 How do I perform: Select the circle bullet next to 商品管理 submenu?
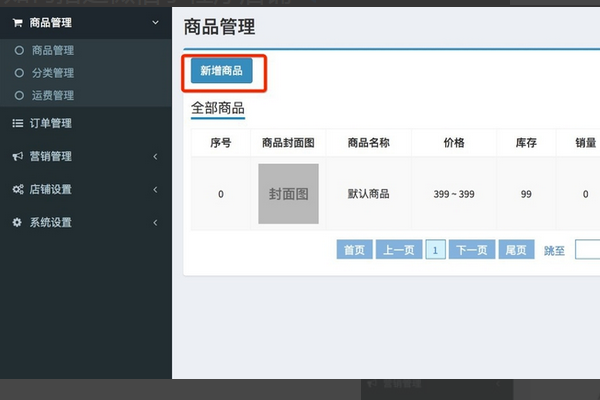pos(18,50)
